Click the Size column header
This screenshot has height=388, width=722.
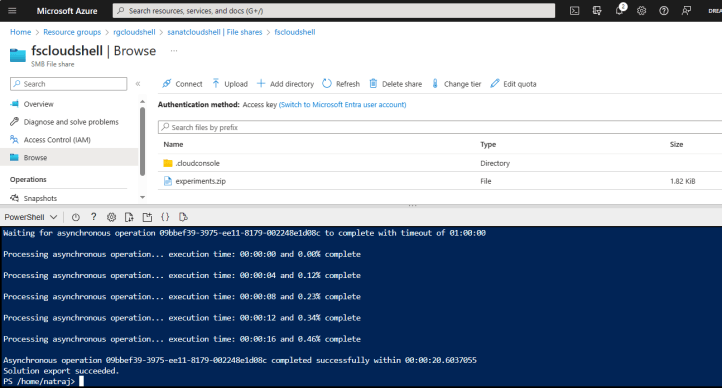click(676, 145)
